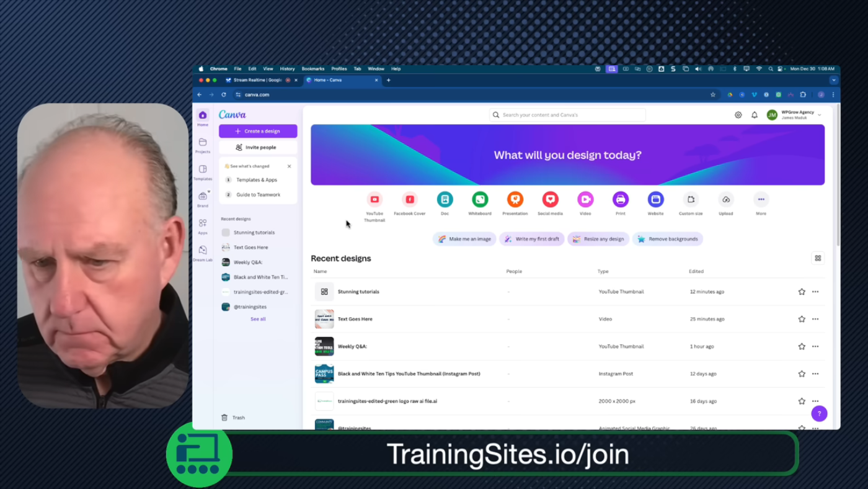
Task: Open trainingsites-edited-green logo raw ai file.ai
Action: [387, 401]
